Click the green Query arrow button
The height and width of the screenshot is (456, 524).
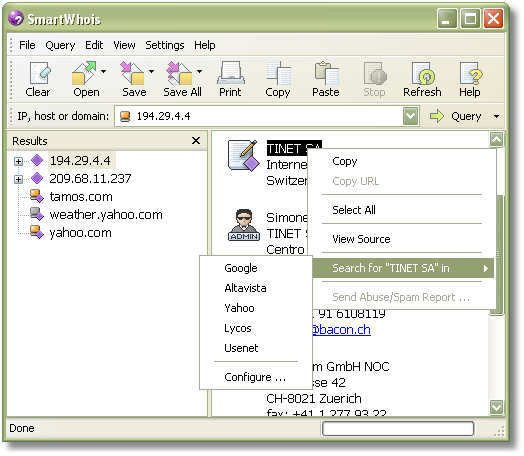click(x=436, y=116)
